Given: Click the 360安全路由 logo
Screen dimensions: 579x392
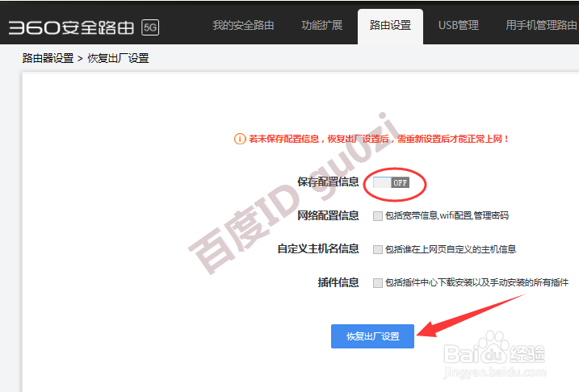Looking at the screenshot, I should click(71, 27).
